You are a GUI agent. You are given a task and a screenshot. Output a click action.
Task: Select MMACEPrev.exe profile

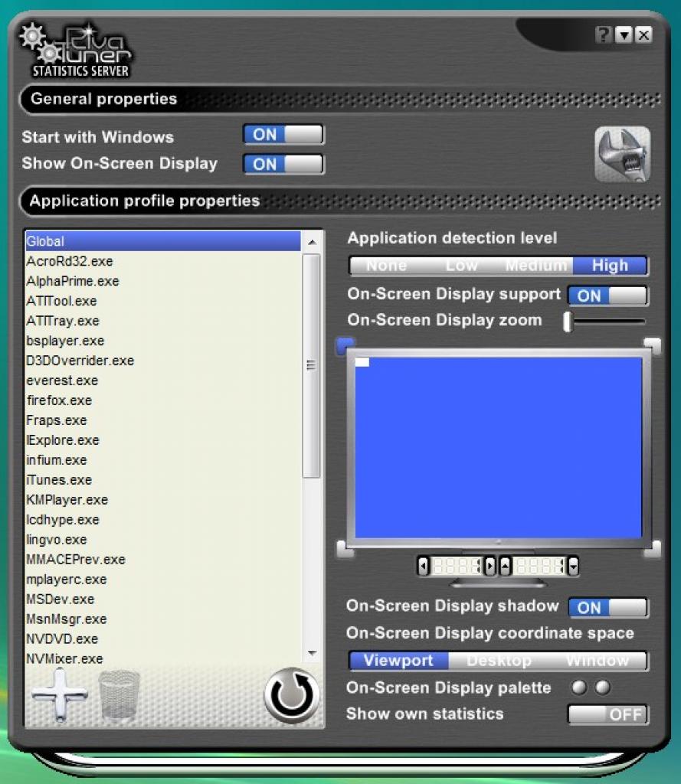(163, 559)
